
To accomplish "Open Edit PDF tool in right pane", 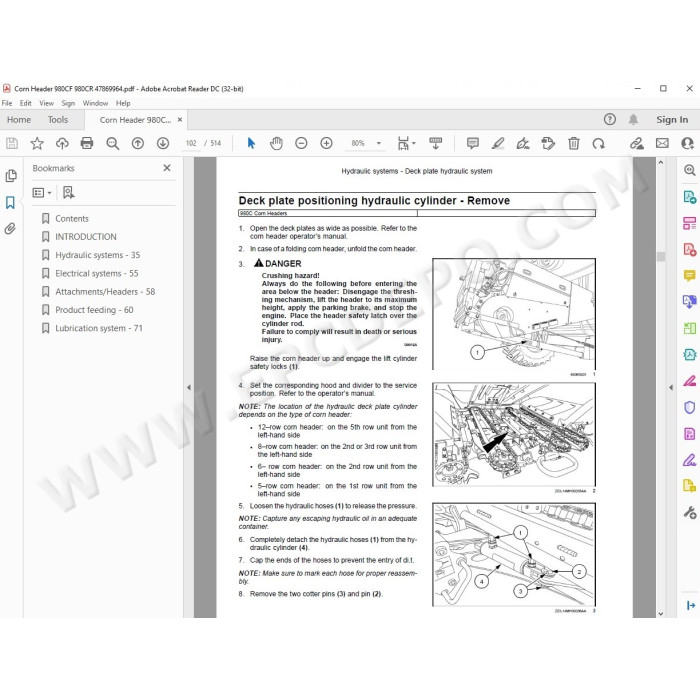I will coord(690,223).
